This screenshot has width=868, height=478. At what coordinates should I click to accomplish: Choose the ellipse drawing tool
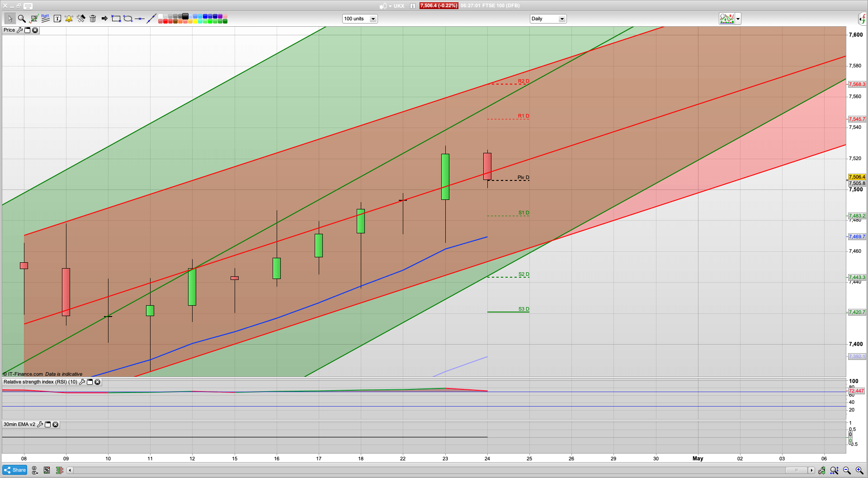pos(128,19)
